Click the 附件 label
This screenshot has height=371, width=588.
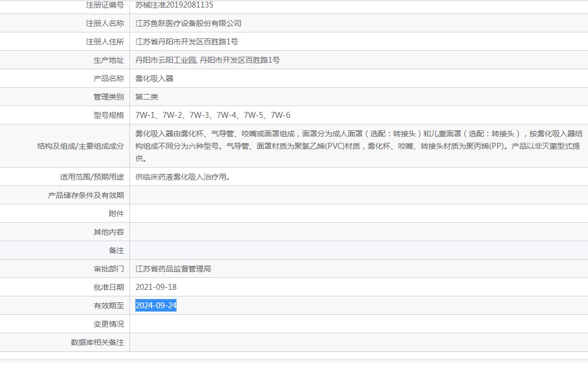click(116, 213)
